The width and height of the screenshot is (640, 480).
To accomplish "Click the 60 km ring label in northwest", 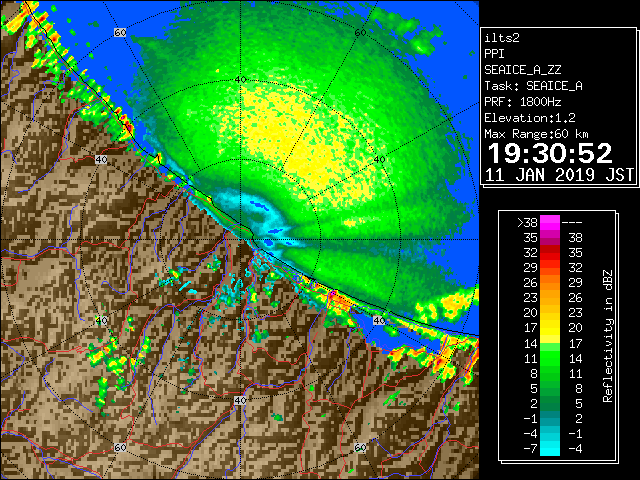I will coord(120,33).
